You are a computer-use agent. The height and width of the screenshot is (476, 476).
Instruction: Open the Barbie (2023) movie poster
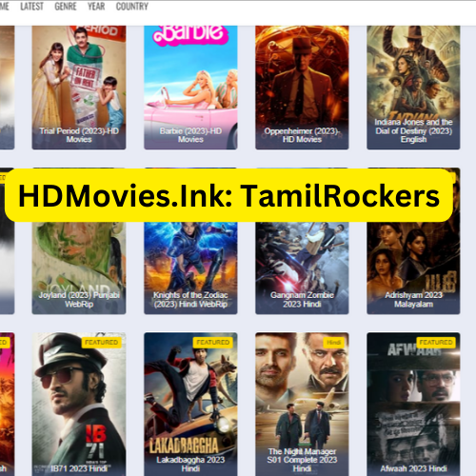pos(190,88)
